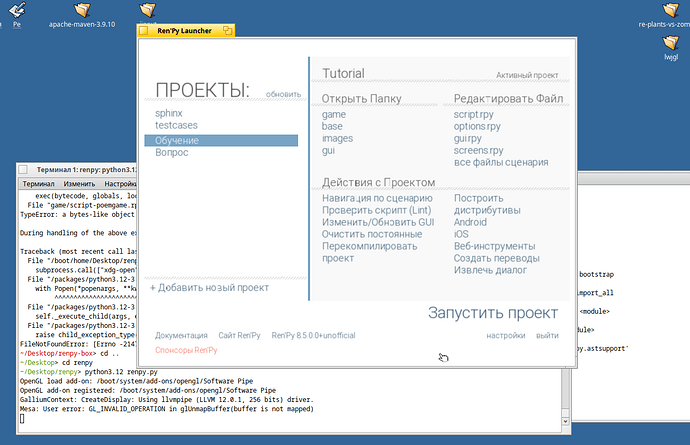Open Веб-инструменты
Image resolution: width=690 pixels, height=445 pixels.
point(494,246)
